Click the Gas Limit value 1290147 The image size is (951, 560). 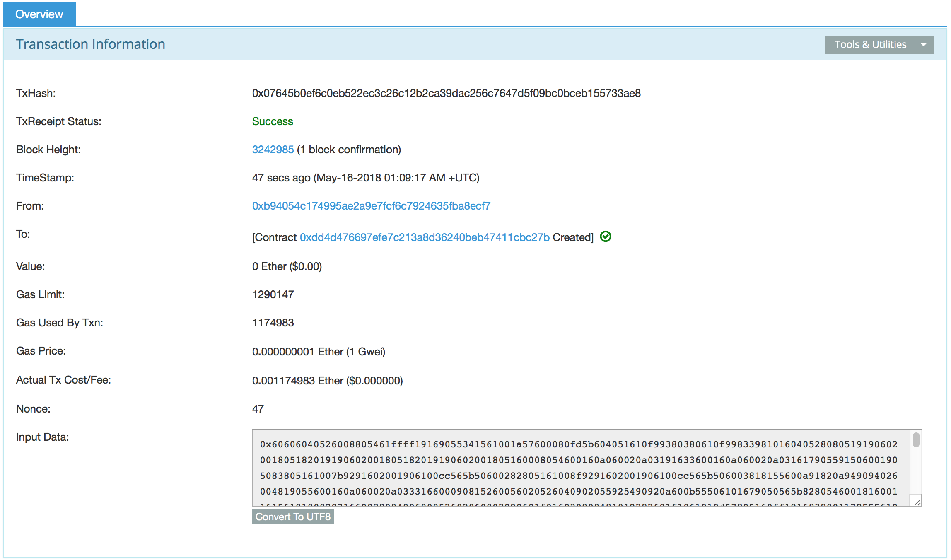click(x=273, y=294)
